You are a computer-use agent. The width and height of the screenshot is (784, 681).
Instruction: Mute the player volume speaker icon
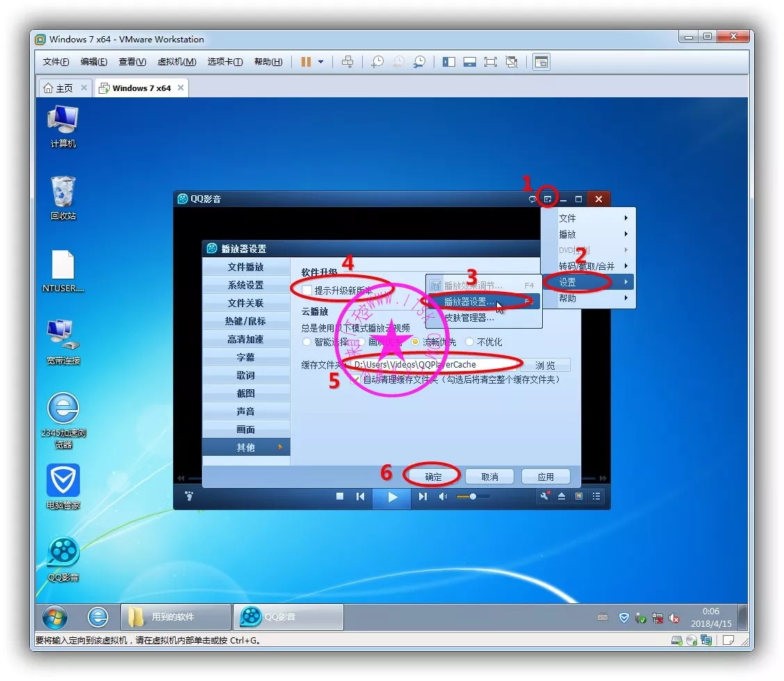pos(443,496)
